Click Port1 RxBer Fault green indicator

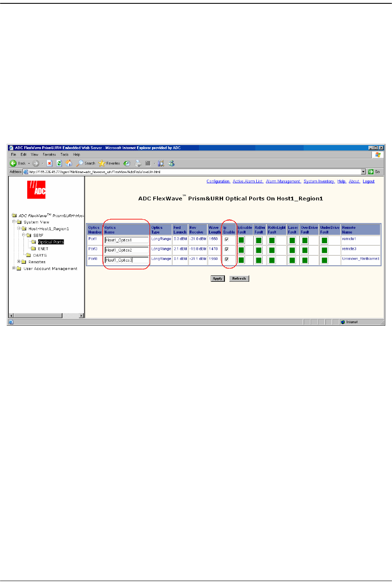pyautogui.click(x=259, y=240)
